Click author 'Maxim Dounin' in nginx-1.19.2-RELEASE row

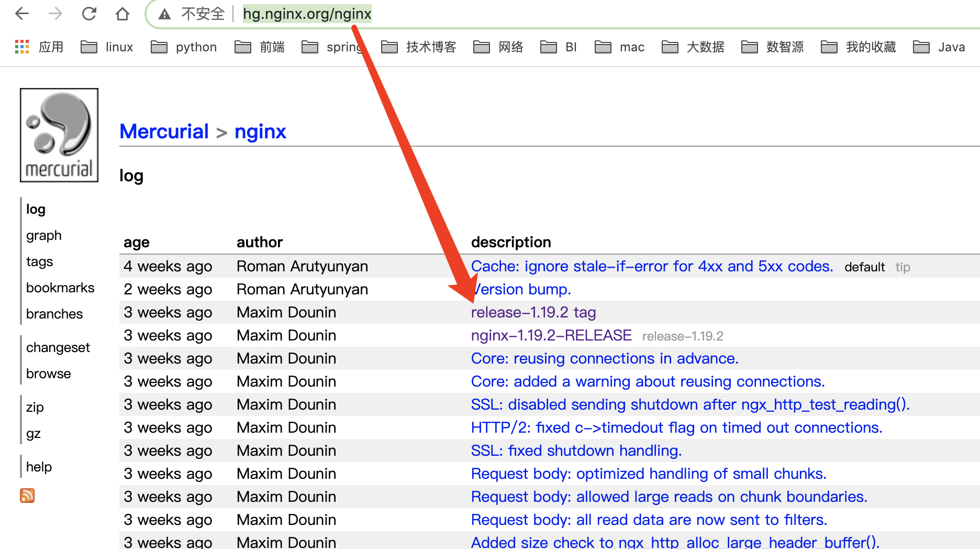[286, 335]
